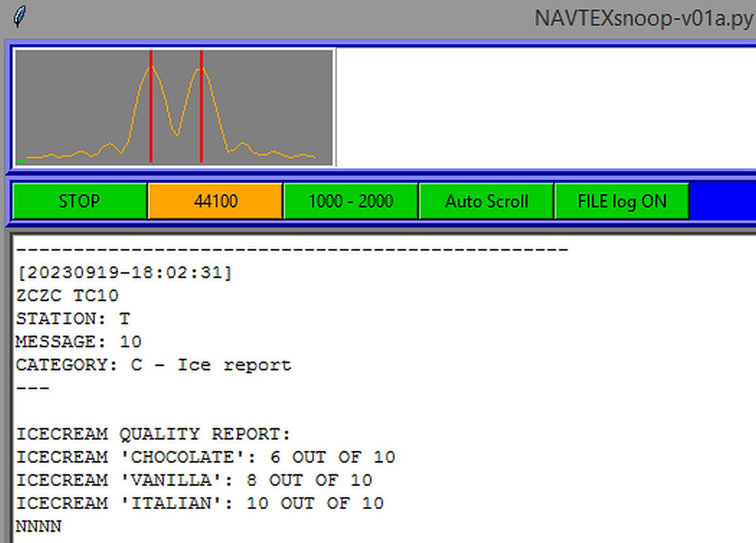Click the timestamp [20230919-18:02:31] line
Viewport: 756px width, 543px height.
[x=124, y=273]
